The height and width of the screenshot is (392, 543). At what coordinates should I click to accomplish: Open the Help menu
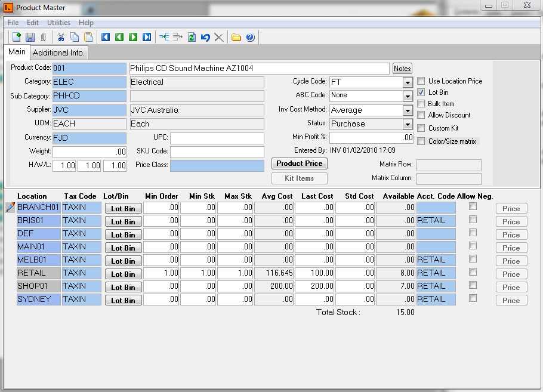tap(86, 23)
